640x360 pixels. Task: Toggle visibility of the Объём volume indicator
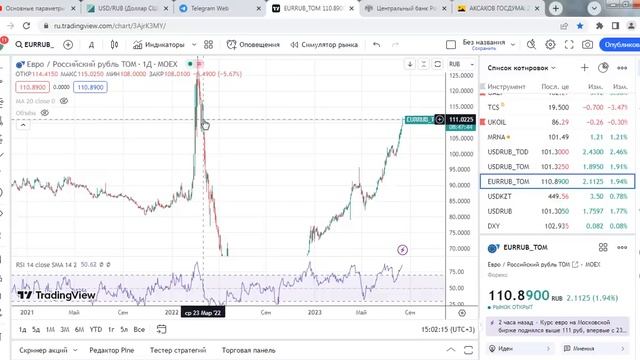44,113
